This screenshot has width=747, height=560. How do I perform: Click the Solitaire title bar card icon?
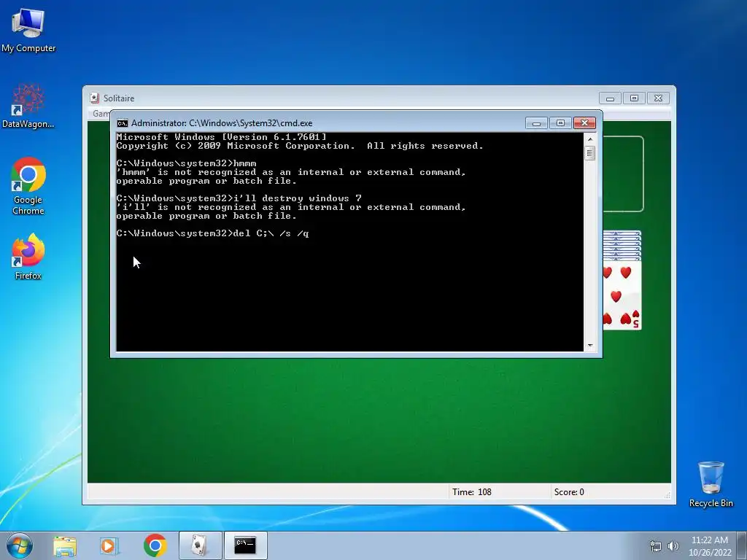coord(94,98)
